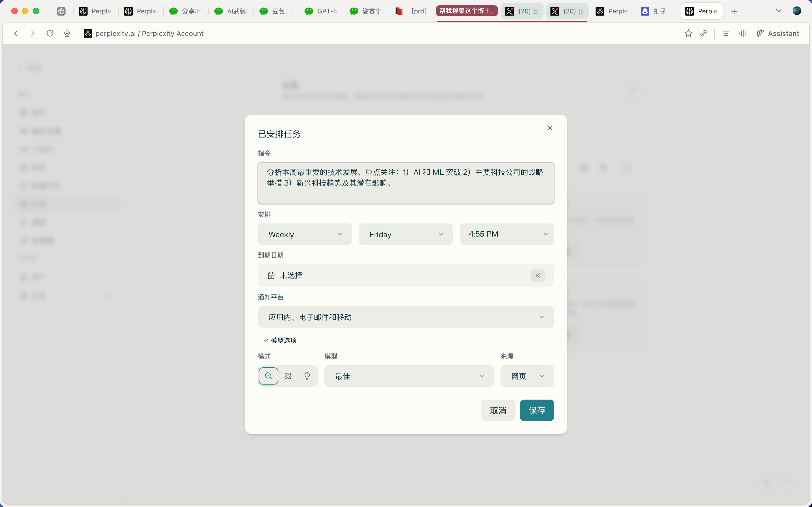812x507 pixels.
Task: Reload the page
Action: tap(50, 33)
